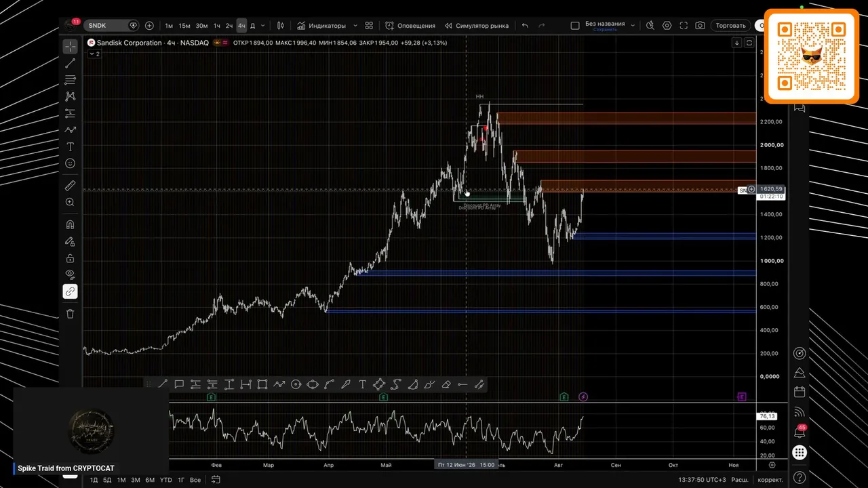Hide all drawings with eye icon
868x488 pixels.
point(70,274)
